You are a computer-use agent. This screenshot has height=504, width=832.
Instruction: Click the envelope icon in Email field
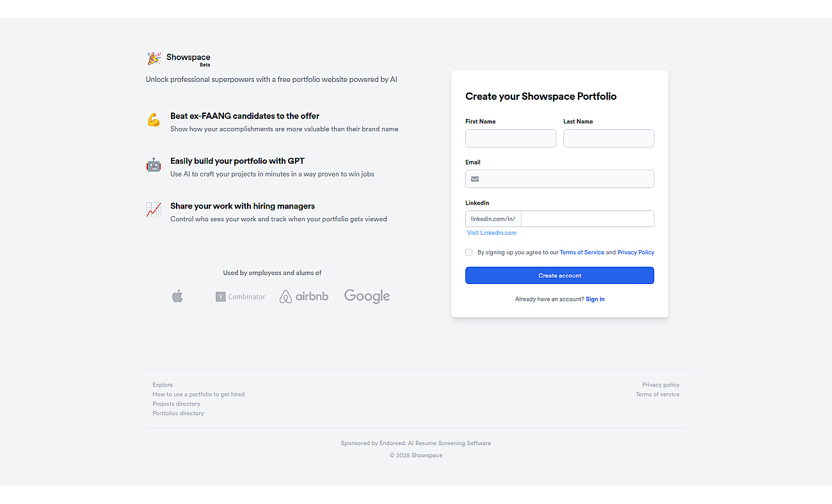(x=475, y=179)
